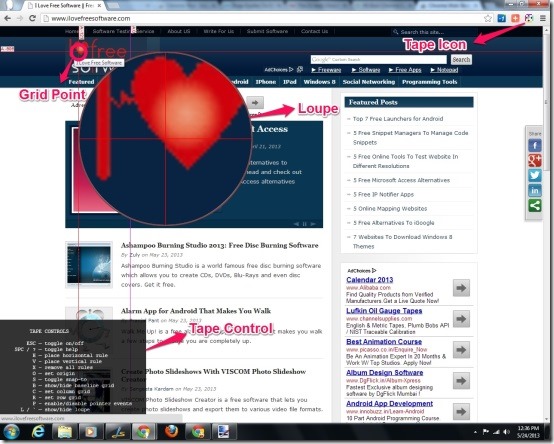Share page via Facebook icon
Screen dimensions: 554x444
[x=535, y=145]
